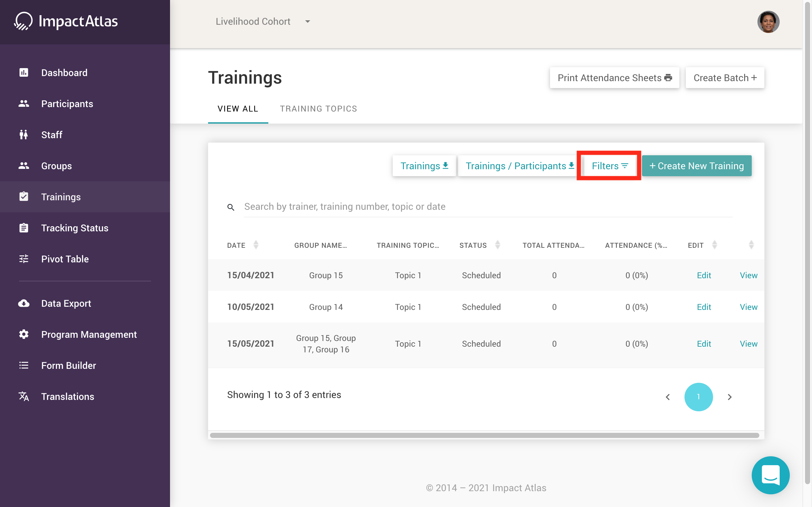Screen dimensions: 812x507
Task: Open user profile avatar menu
Action: click(x=768, y=22)
